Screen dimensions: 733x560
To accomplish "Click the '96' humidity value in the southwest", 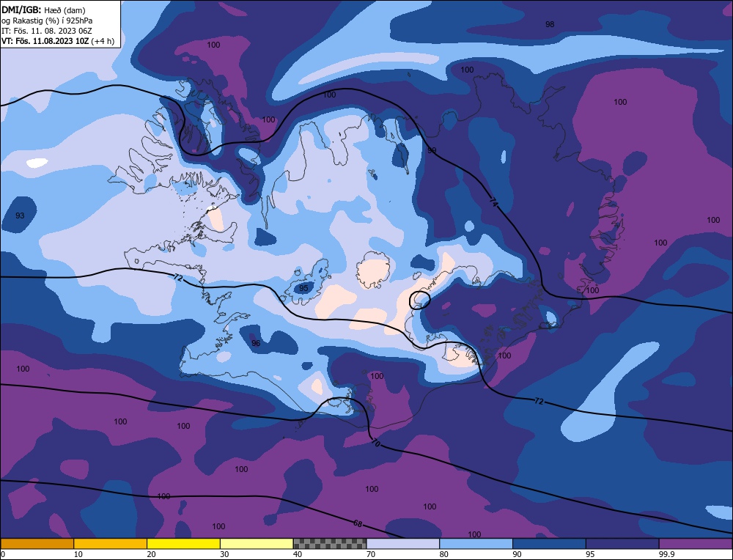I will tap(256, 343).
